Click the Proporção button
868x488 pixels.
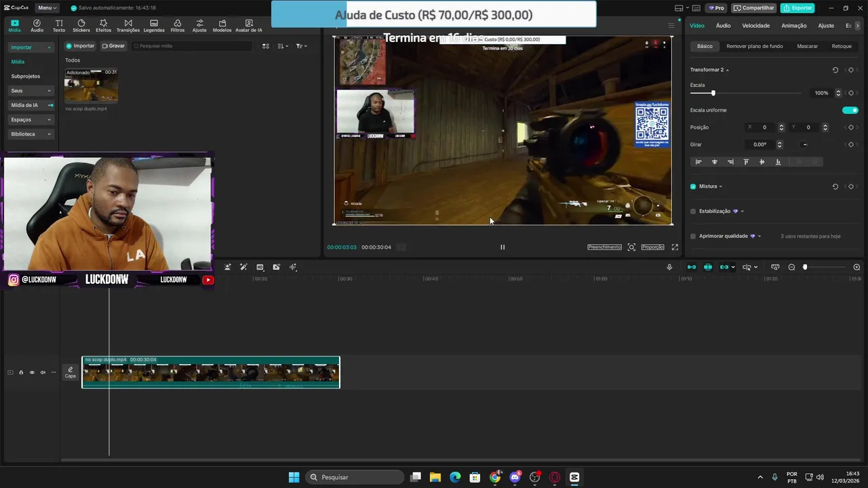[652, 247]
